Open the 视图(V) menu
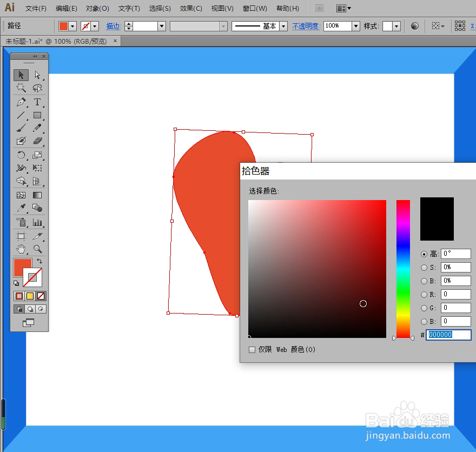This screenshot has width=476, height=452. click(x=222, y=9)
